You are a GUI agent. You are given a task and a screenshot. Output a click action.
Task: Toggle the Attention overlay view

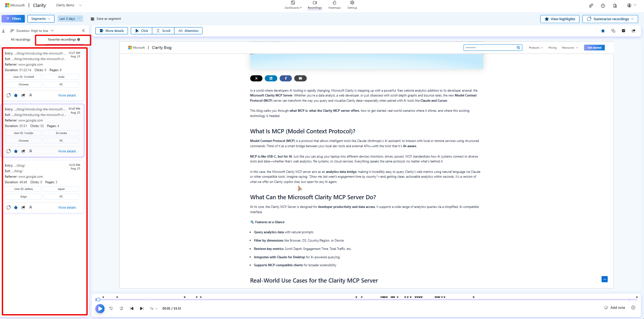(x=188, y=31)
